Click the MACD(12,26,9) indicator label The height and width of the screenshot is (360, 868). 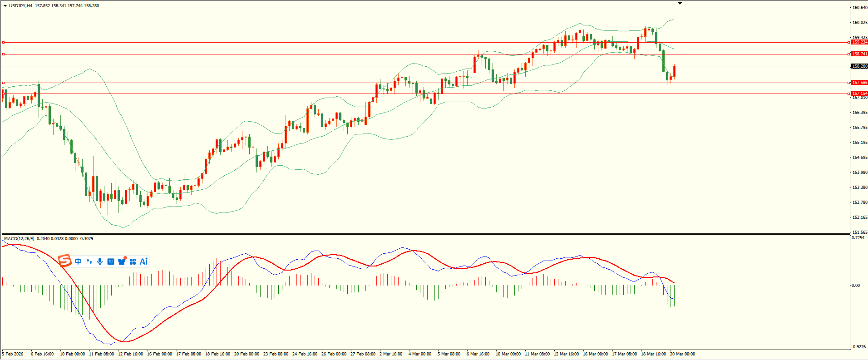tap(19, 239)
